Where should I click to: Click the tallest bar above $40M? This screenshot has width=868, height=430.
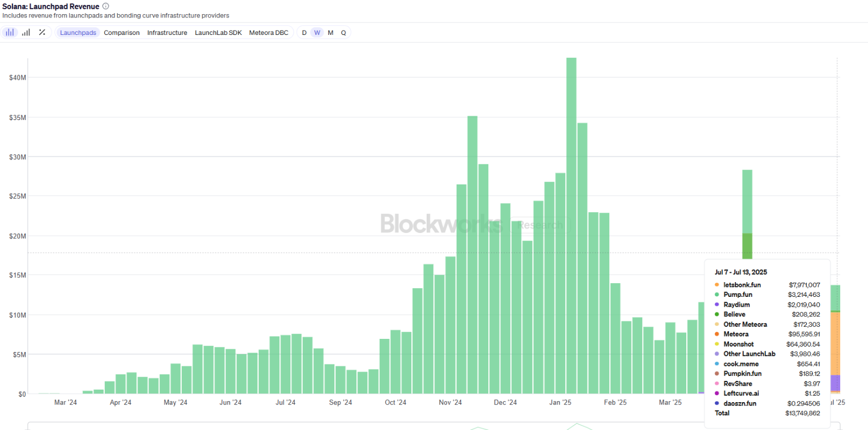click(x=571, y=225)
